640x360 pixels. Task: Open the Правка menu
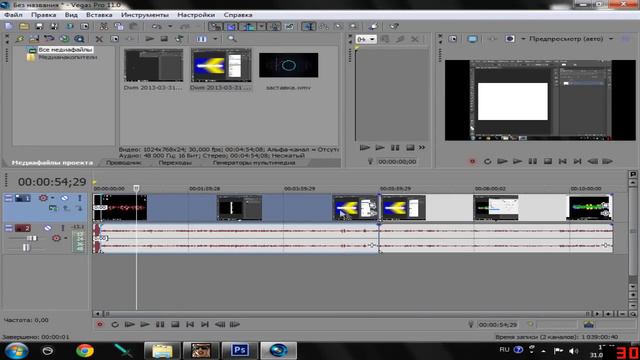pyautogui.click(x=44, y=15)
